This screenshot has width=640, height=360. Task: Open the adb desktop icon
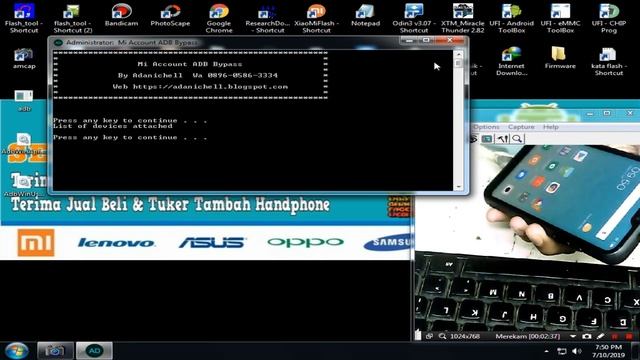(x=24, y=100)
